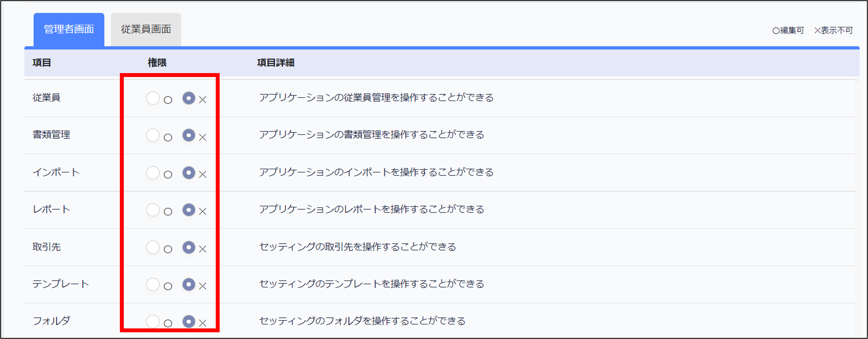Select × radio for フォルダ row
This screenshot has height=339, width=868.
(x=189, y=321)
